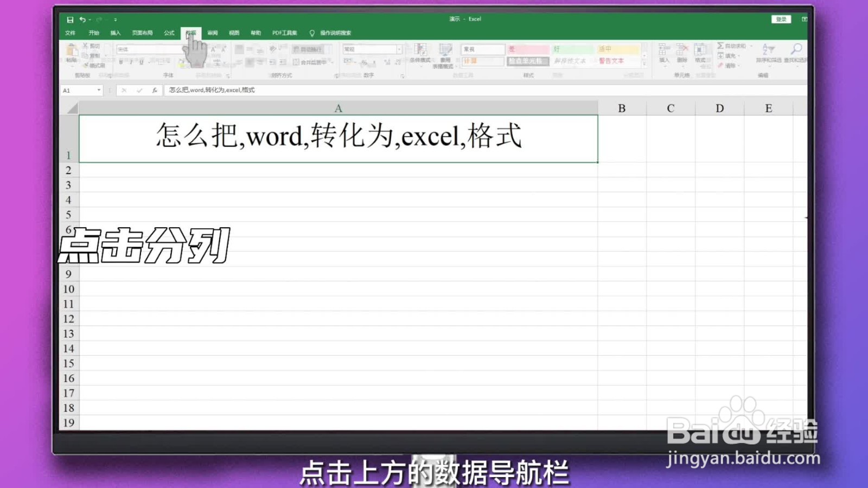Click the lightbulb tell-me search icon
This screenshot has width=868, height=488.
point(312,33)
